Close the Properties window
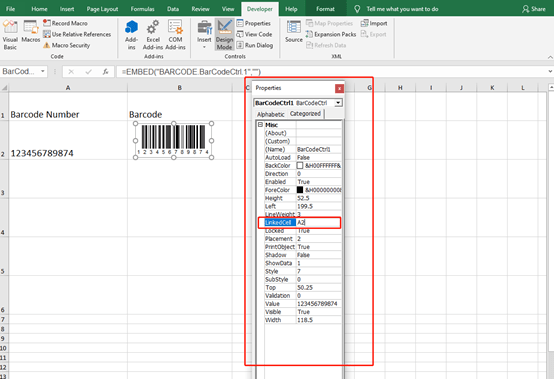Screen dimensions: 554x379 pos(339,88)
